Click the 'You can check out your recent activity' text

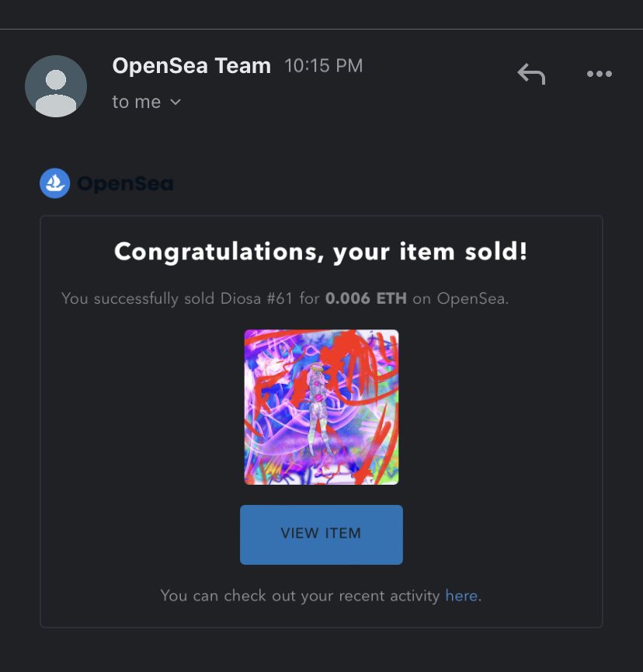tap(300, 596)
